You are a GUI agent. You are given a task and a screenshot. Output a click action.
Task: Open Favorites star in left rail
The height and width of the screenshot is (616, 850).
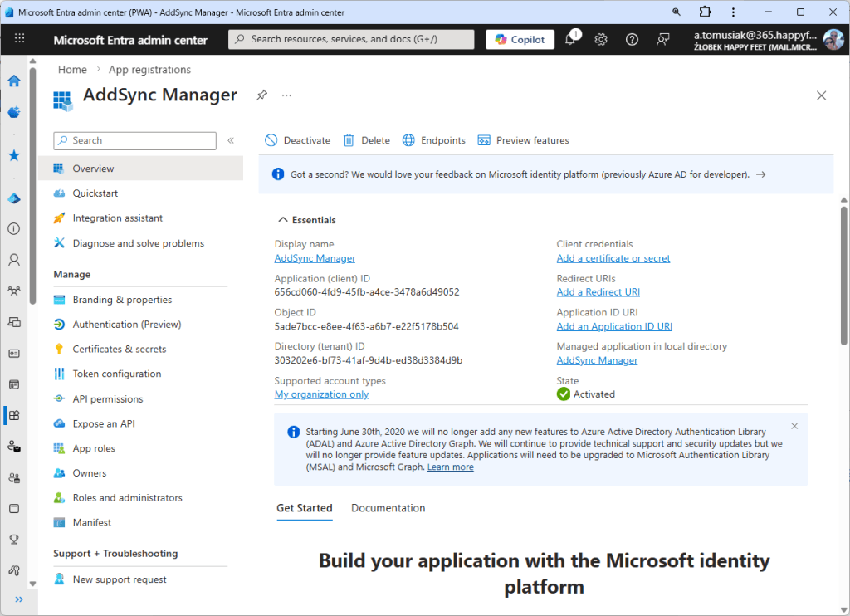[x=14, y=155]
